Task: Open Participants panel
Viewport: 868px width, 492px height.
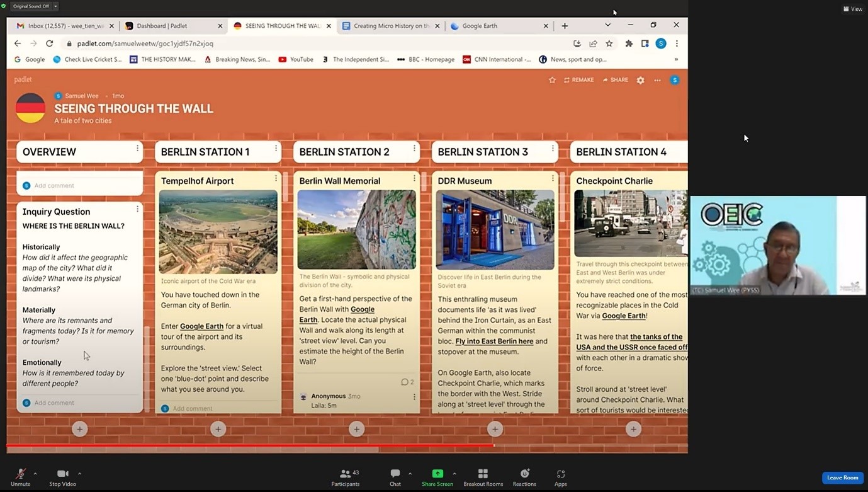Action: click(x=346, y=477)
